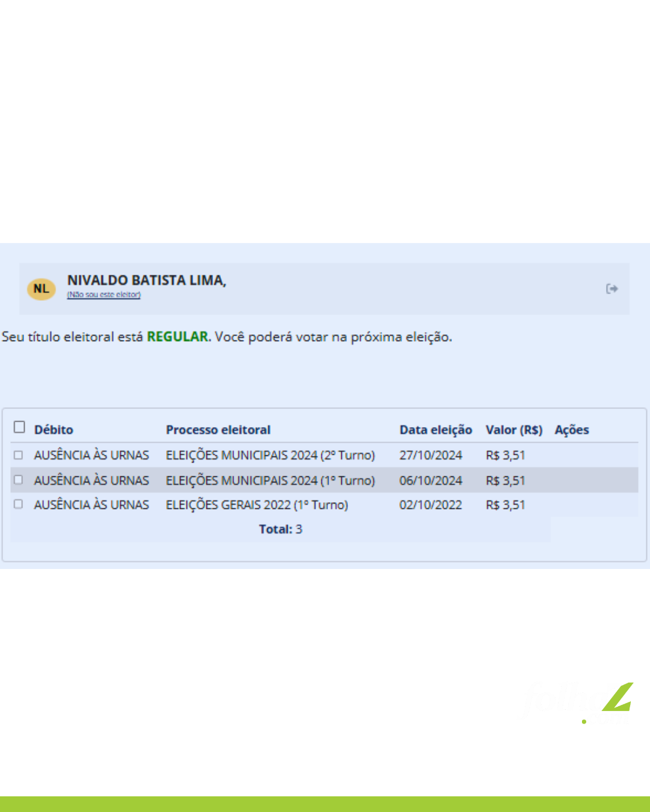Image resolution: width=650 pixels, height=812 pixels.
Task: Tick the checkbox for the 02/10/2022 row
Action: coord(19,505)
